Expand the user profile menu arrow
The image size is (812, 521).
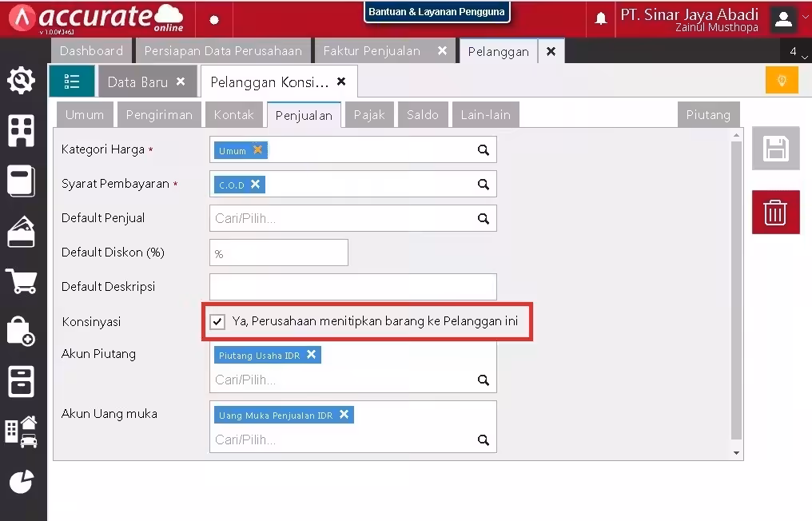click(x=806, y=17)
